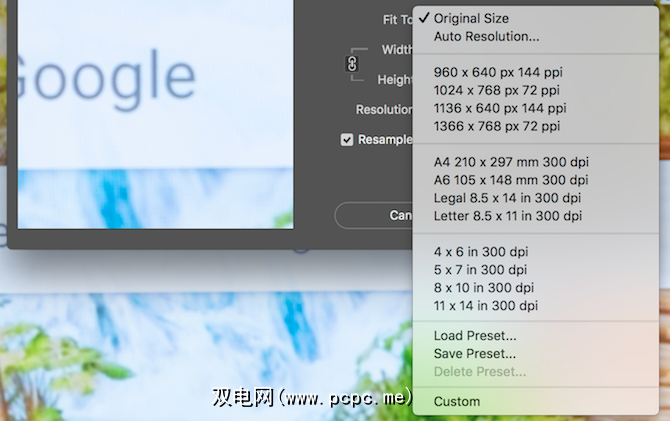670x421 pixels.
Task: Select the Original Size preset
Action: (535, 18)
